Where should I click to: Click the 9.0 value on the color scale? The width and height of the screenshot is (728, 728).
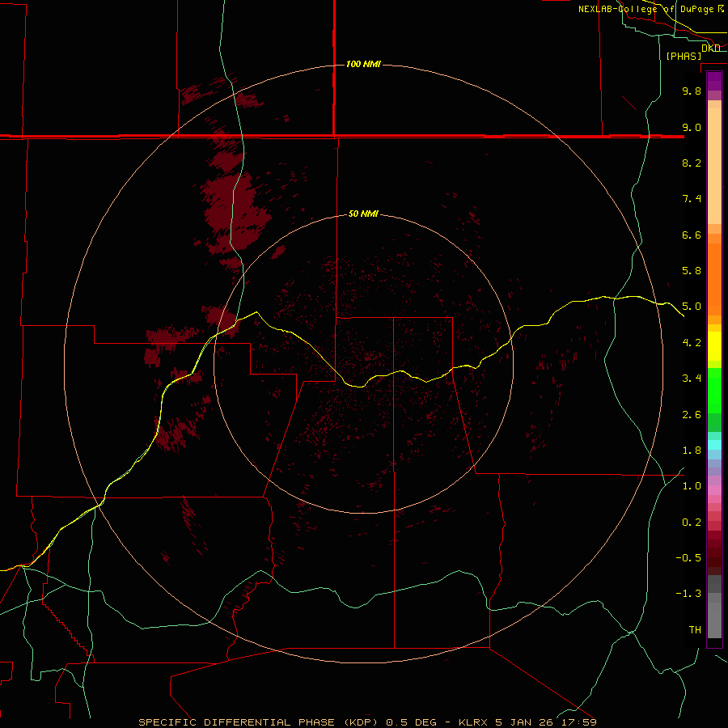[692, 127]
